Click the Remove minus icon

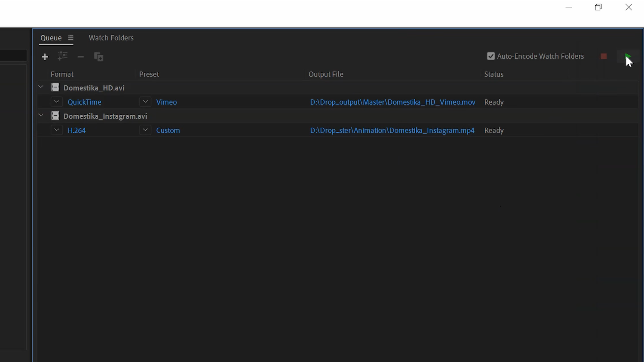click(x=80, y=57)
